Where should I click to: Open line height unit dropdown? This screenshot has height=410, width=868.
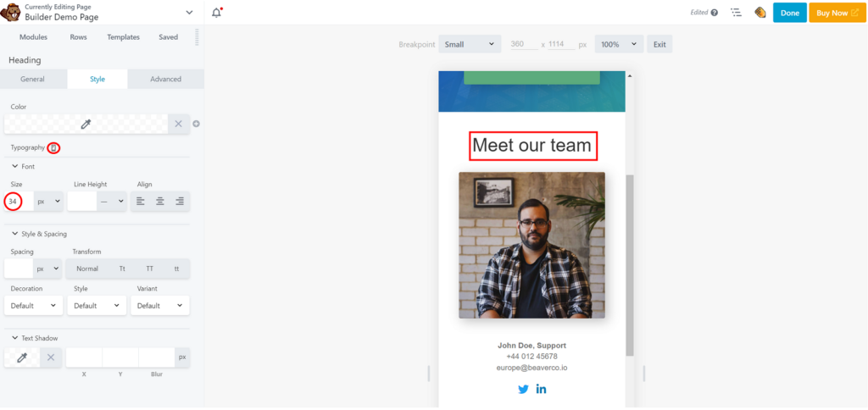click(113, 202)
